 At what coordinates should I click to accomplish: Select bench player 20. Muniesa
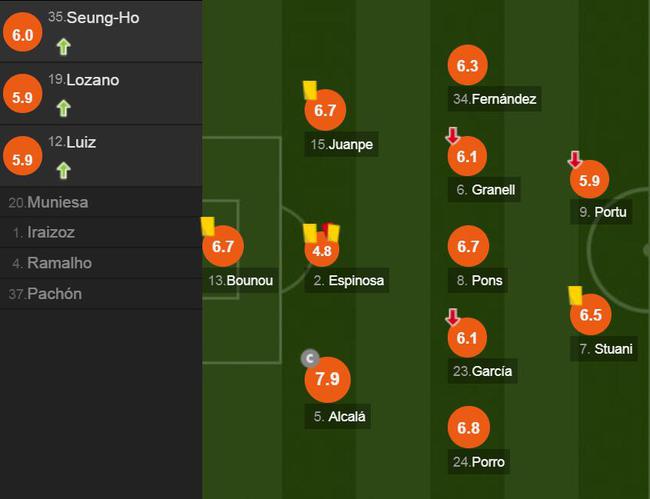pyautogui.click(x=101, y=202)
